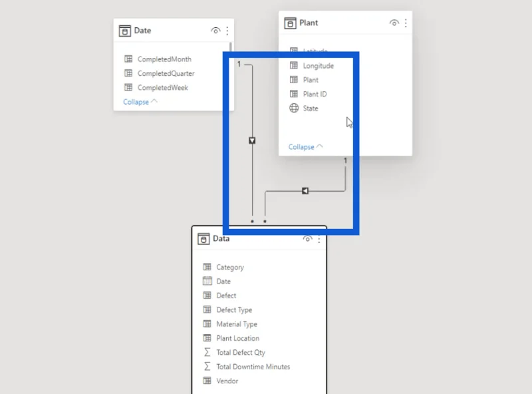Viewport: 532px width, 394px height.
Task: Collapse the Plant table fields
Action: tap(305, 146)
